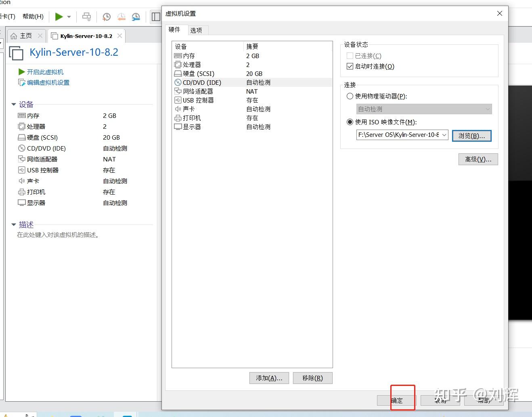Select 使用 ISO 映像文件(M) radio button
The width and height of the screenshot is (532, 417).
click(x=350, y=122)
